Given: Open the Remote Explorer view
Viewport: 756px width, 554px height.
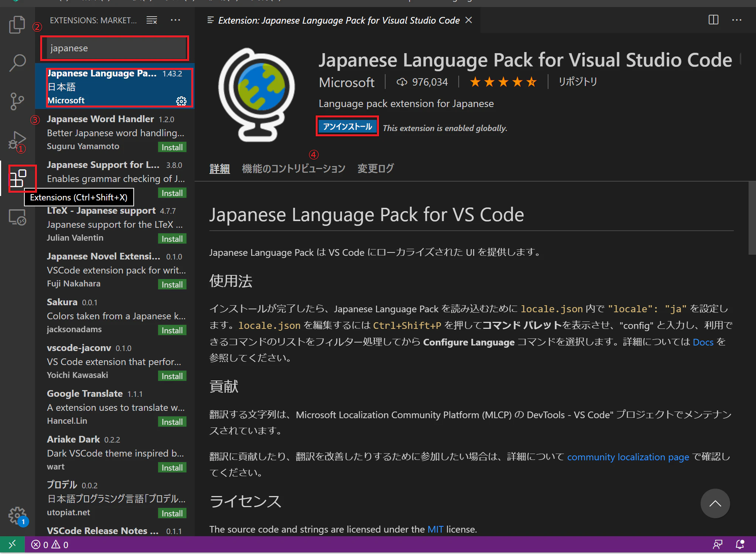Looking at the screenshot, I should coord(17,217).
